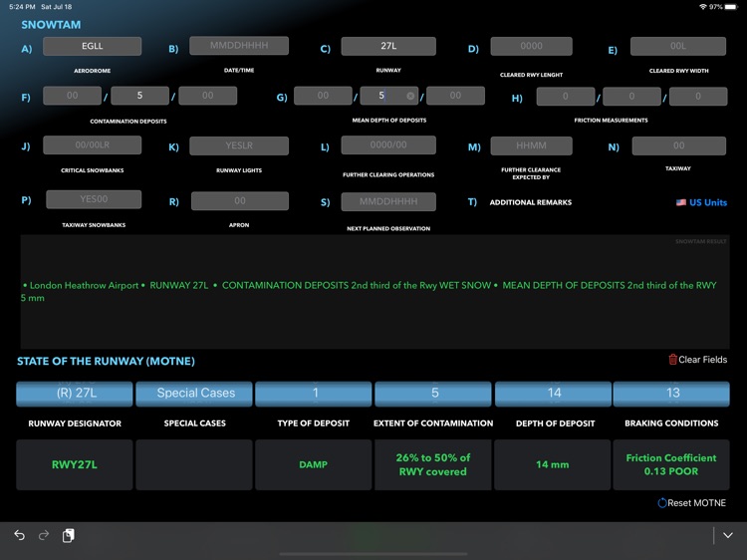This screenshot has height=560, width=747.
Task: Tap critical snowbanks 00/00LR field
Action: click(x=92, y=144)
